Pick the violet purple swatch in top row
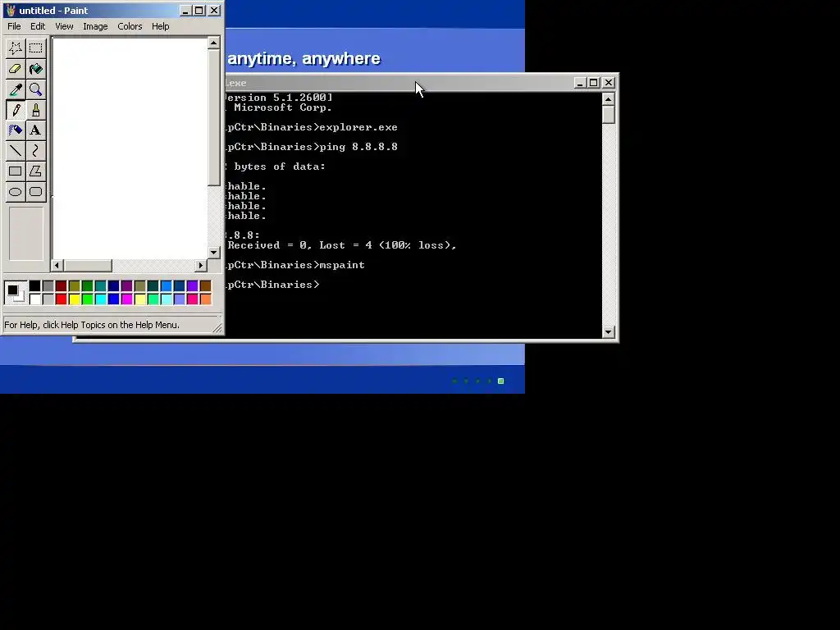This screenshot has width=840, height=630. [x=192, y=285]
